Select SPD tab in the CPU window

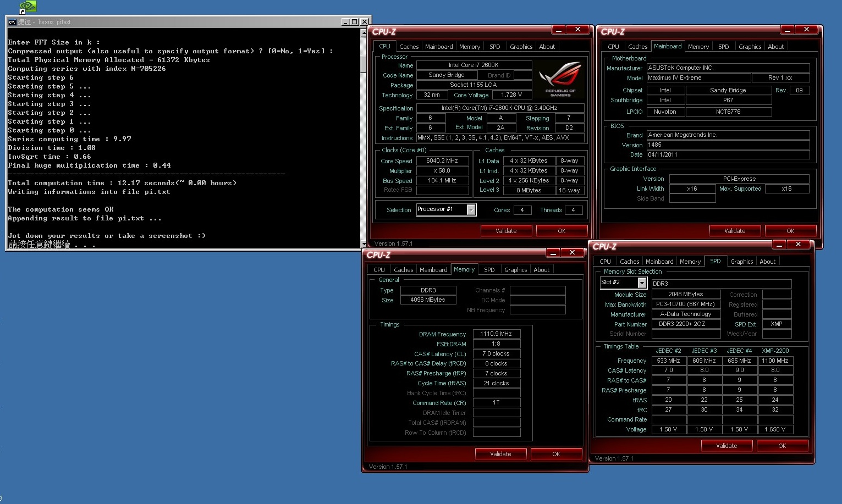[x=495, y=47]
